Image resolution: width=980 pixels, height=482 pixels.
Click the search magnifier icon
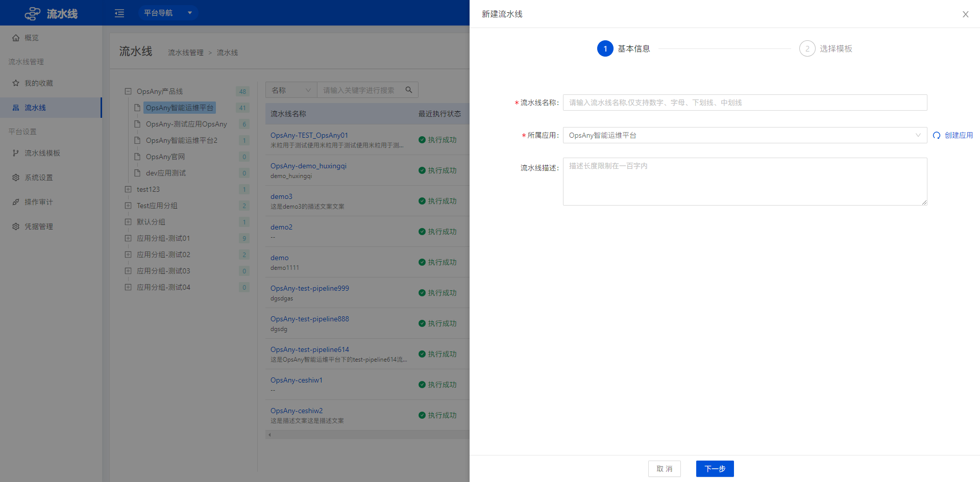pyautogui.click(x=409, y=90)
